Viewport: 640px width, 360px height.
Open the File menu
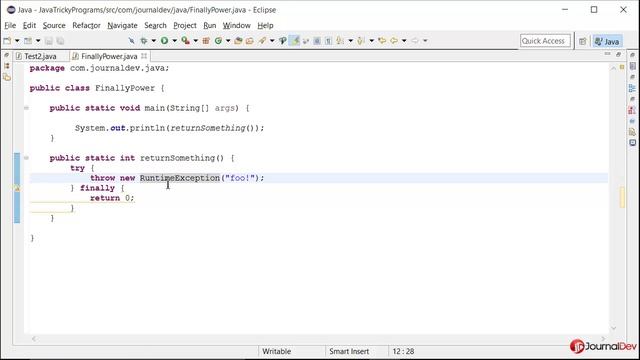point(10,25)
